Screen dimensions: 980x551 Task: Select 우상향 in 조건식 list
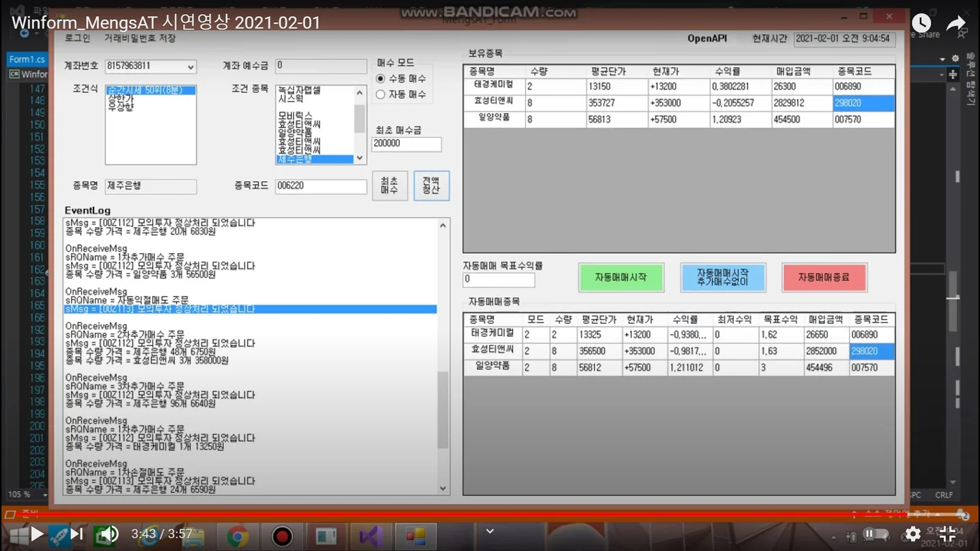click(121, 107)
